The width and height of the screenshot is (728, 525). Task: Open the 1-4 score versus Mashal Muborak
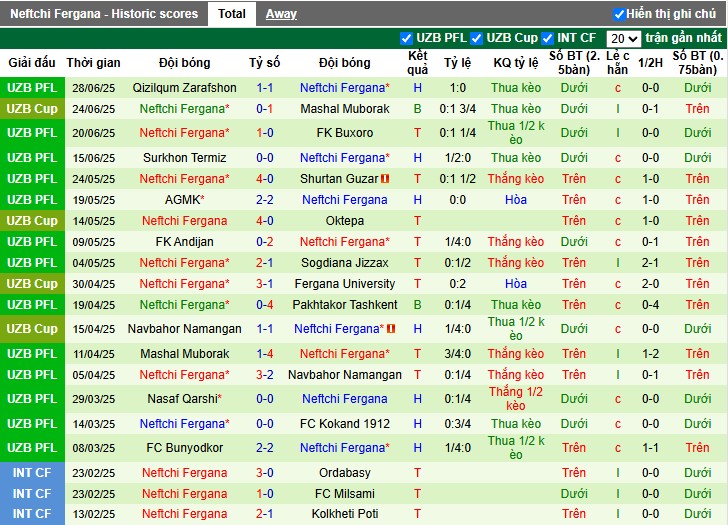coord(265,354)
